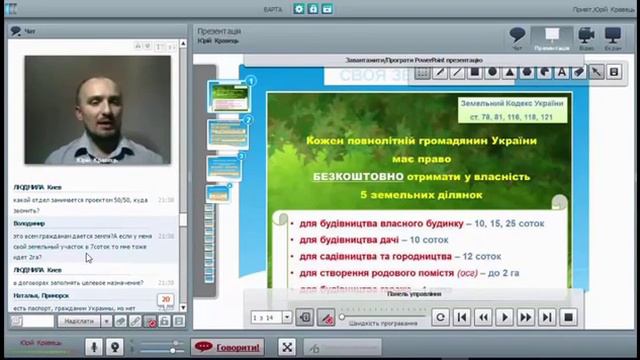Select the pointer arrow tool
The width and height of the screenshot is (640, 360).
[x=597, y=73]
